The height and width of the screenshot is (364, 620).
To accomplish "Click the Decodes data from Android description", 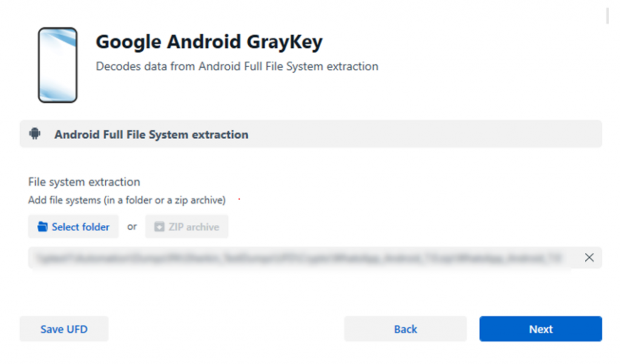I will pos(237,67).
